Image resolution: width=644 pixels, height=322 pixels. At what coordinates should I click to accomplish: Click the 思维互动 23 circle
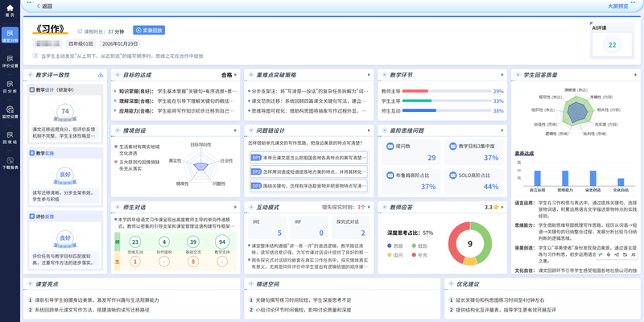click(135, 242)
